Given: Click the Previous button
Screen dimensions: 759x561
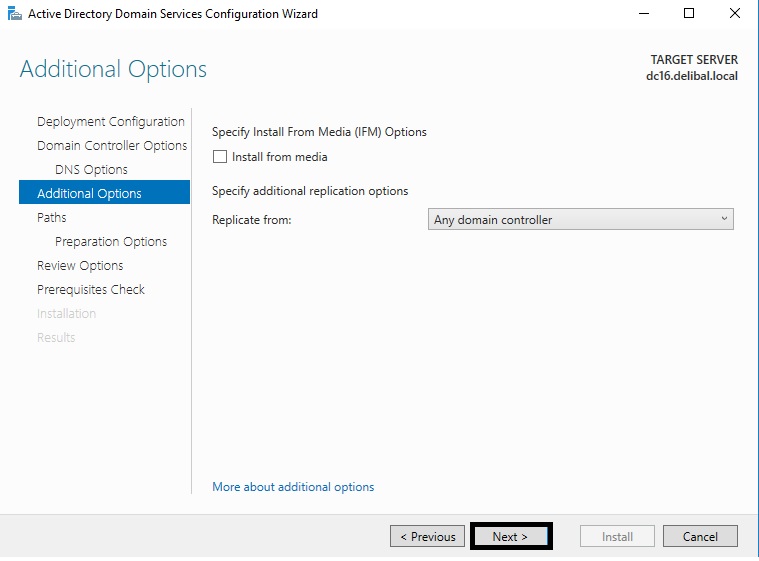Looking at the screenshot, I should [x=428, y=537].
